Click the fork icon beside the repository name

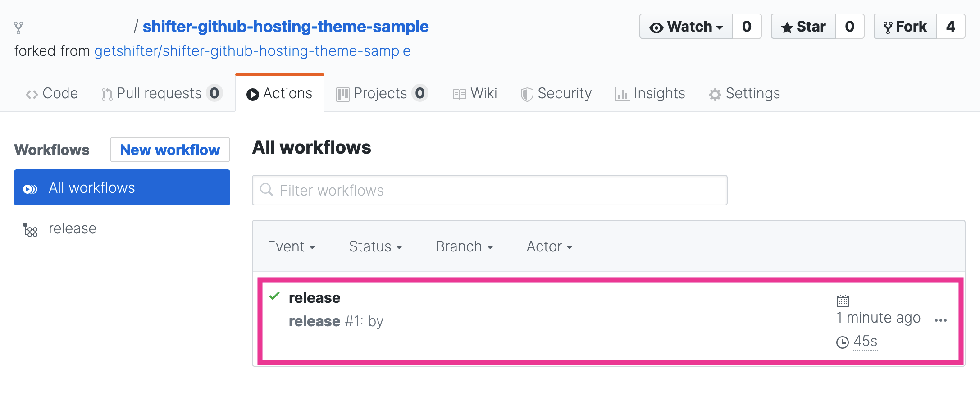tap(18, 27)
